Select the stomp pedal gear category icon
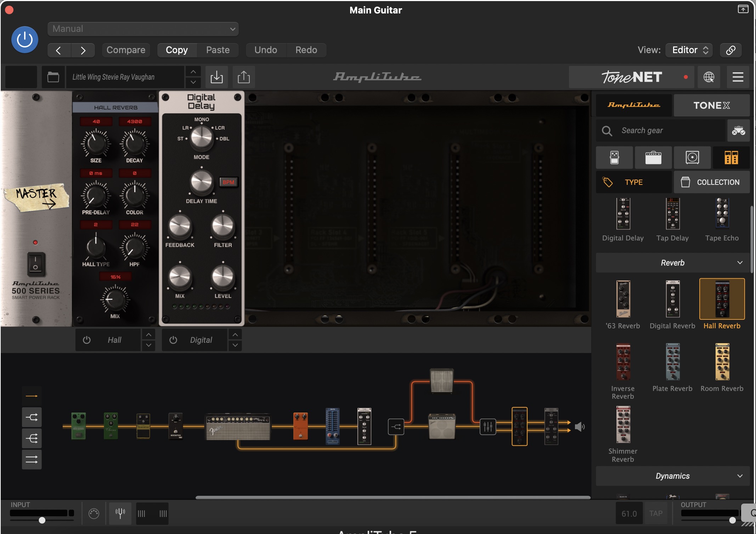The height and width of the screenshot is (534, 756). click(x=614, y=158)
